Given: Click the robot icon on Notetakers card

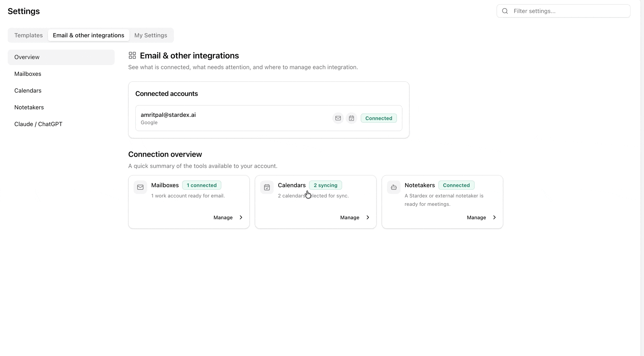Looking at the screenshot, I should [x=393, y=187].
